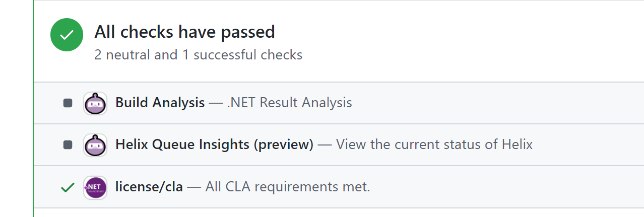Open the license/cla check
Viewport: 644px width, 217px height.
click(148, 187)
